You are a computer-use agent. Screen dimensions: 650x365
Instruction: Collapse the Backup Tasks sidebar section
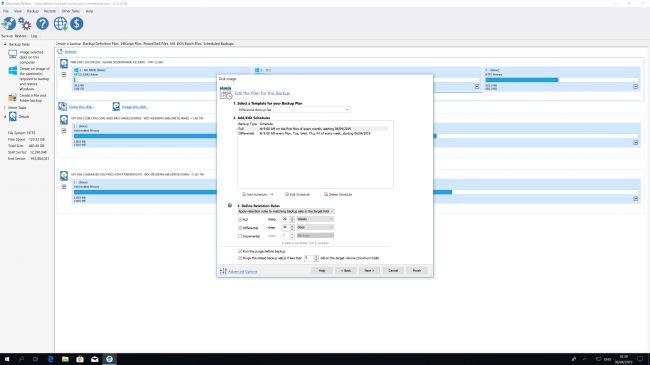[5, 44]
